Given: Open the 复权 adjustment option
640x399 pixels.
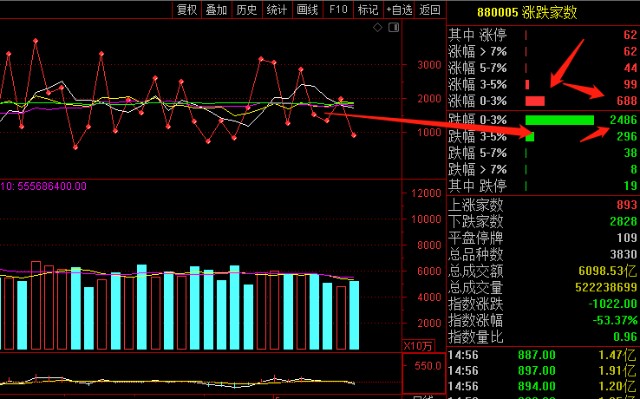Looking at the screenshot, I should pyautogui.click(x=187, y=9).
